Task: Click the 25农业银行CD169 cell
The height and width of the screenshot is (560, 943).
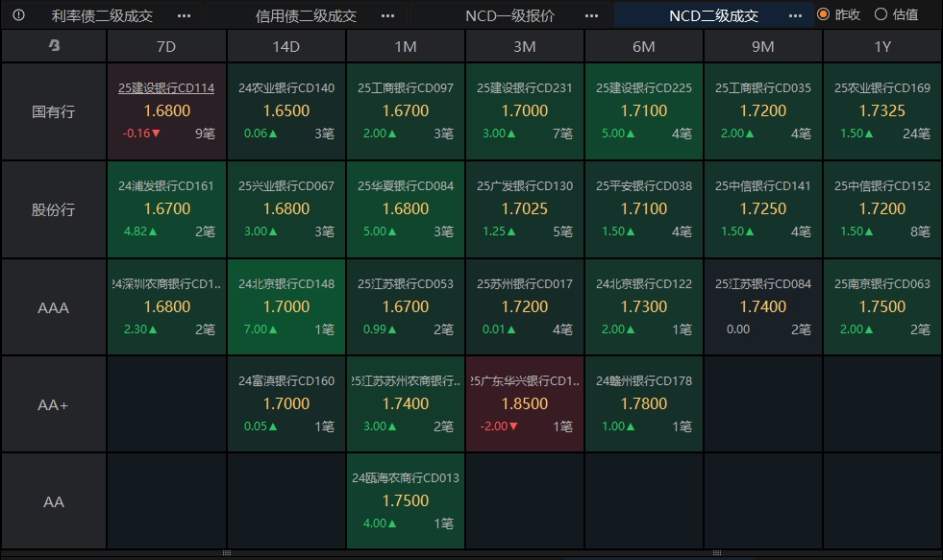Action: pos(882,111)
